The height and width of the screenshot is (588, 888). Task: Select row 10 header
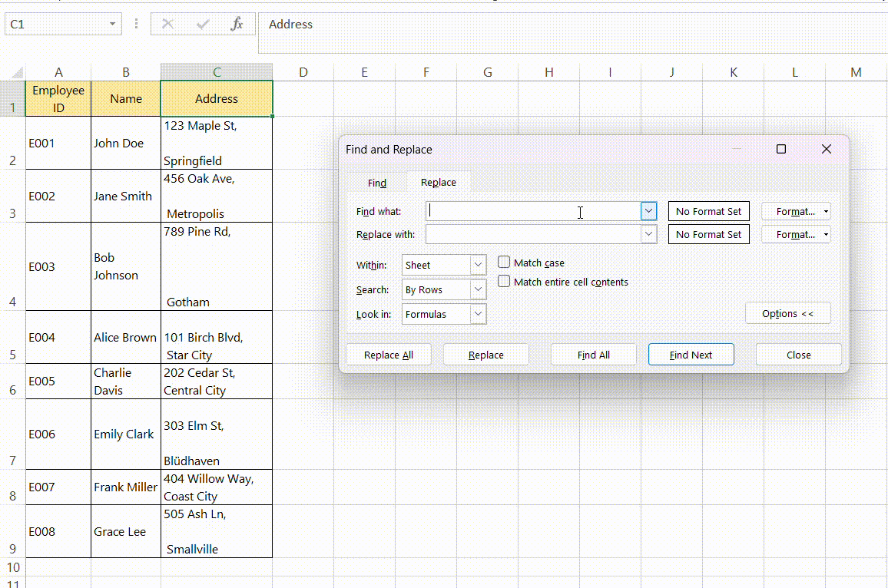12,567
